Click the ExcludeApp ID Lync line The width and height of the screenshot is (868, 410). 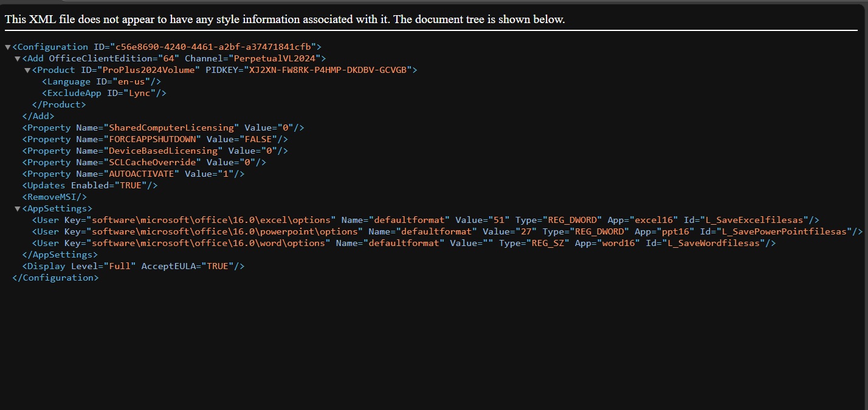(104, 93)
